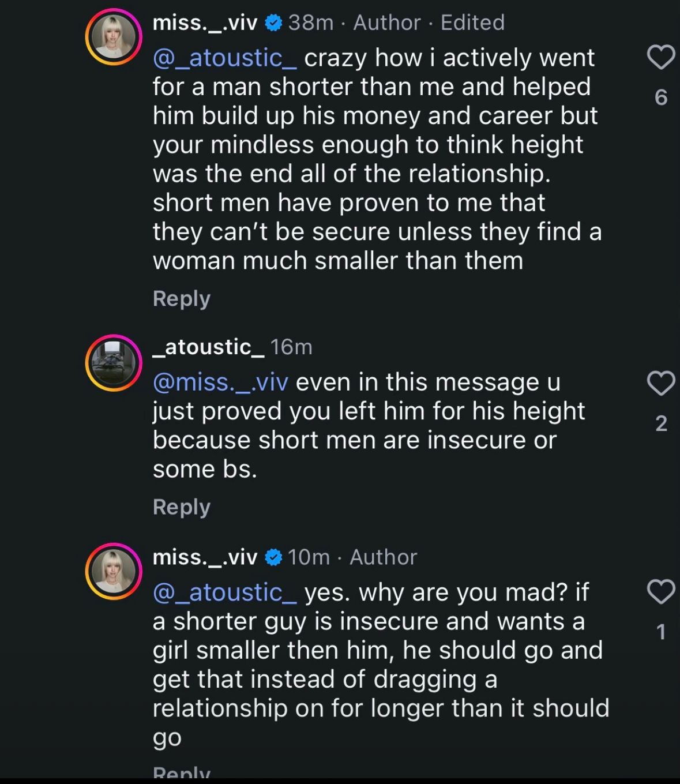Open miss._.viv username on 38m comment

point(205,23)
